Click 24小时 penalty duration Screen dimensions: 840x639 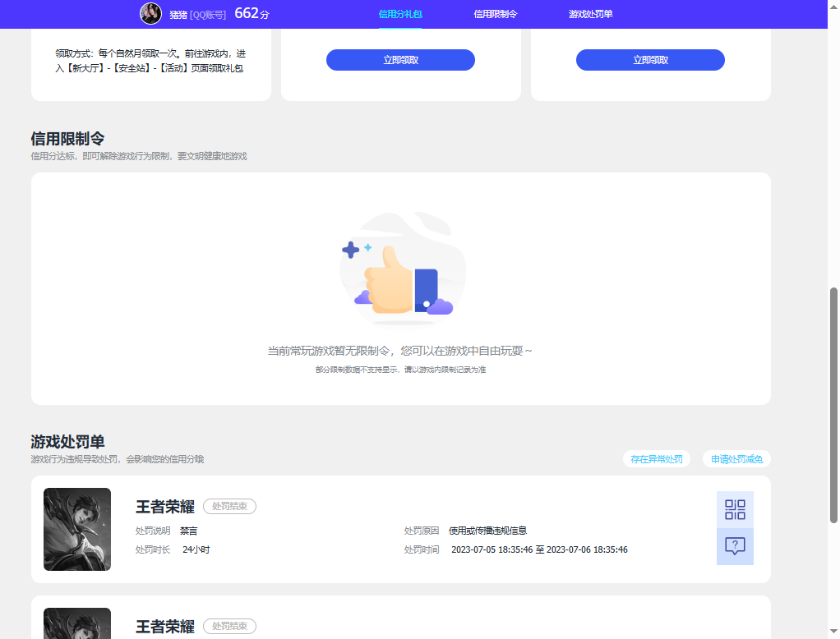click(196, 549)
